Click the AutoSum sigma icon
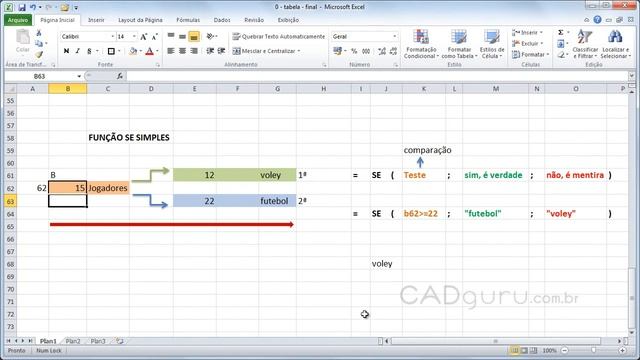 pyautogui.click(x=561, y=33)
